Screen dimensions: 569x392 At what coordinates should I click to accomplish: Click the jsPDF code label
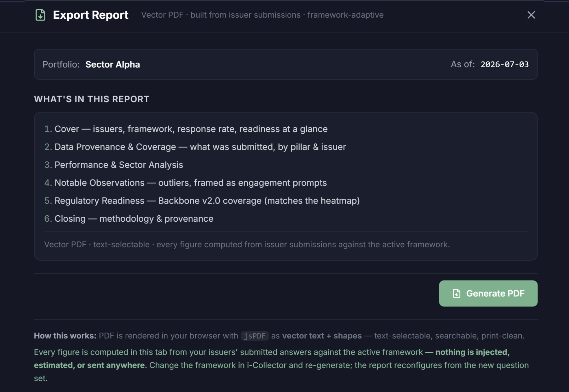point(255,336)
